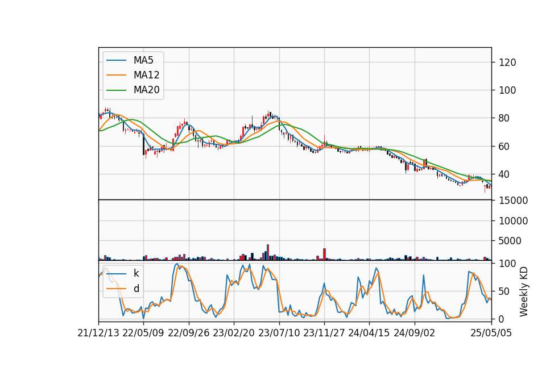
Task: Click the price axis value 80
Action: pyautogui.click(x=504, y=118)
